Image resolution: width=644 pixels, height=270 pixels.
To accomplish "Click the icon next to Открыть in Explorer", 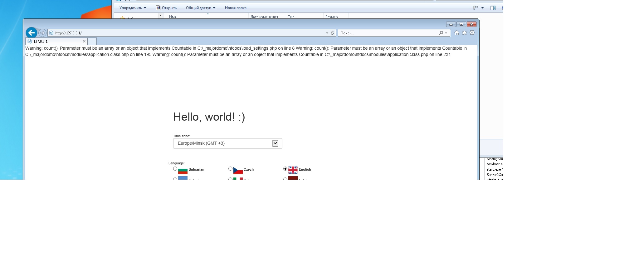I will (158, 8).
